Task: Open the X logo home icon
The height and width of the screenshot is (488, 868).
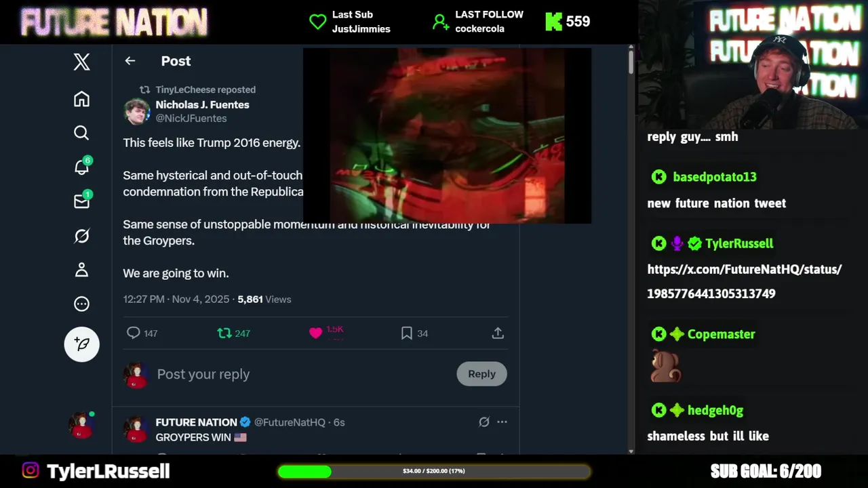Action: pos(81,62)
